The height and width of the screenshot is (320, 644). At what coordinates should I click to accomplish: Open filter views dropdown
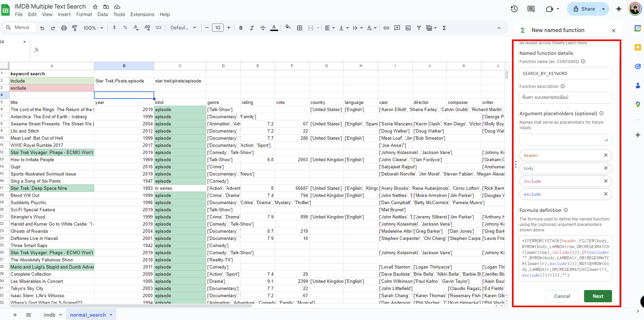[431, 28]
